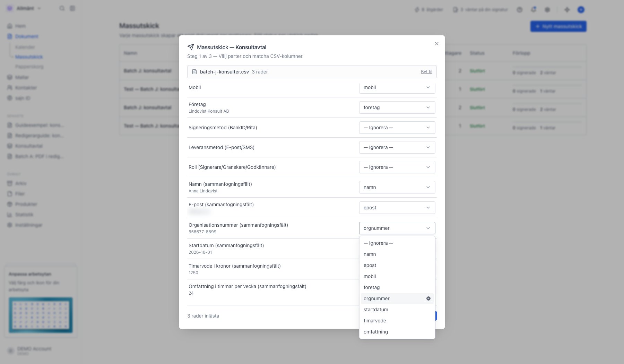This screenshot has width=624, height=364.
Task: Click the workspace customization thumbnail
Action: click(x=41, y=315)
